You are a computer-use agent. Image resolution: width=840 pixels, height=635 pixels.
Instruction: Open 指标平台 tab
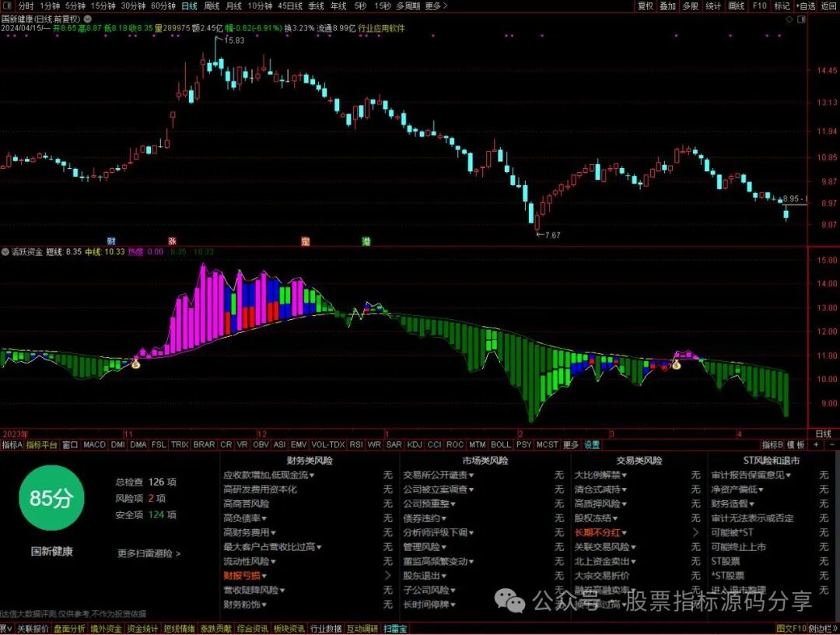[x=41, y=445]
